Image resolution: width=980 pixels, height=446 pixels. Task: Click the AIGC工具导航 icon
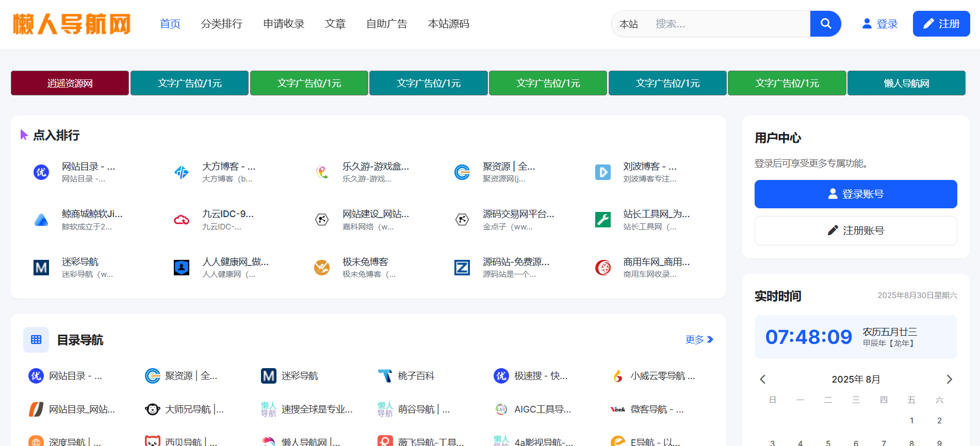point(501,409)
